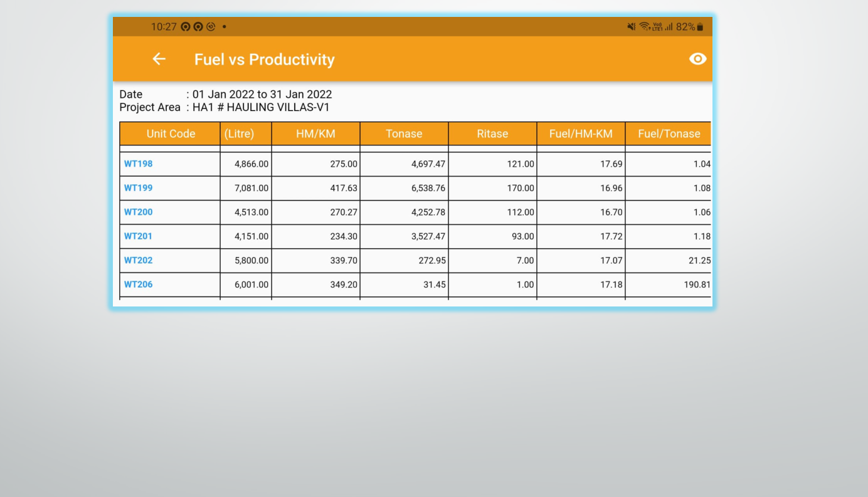
Task: Toggle the eye visibility icon
Action: click(697, 59)
